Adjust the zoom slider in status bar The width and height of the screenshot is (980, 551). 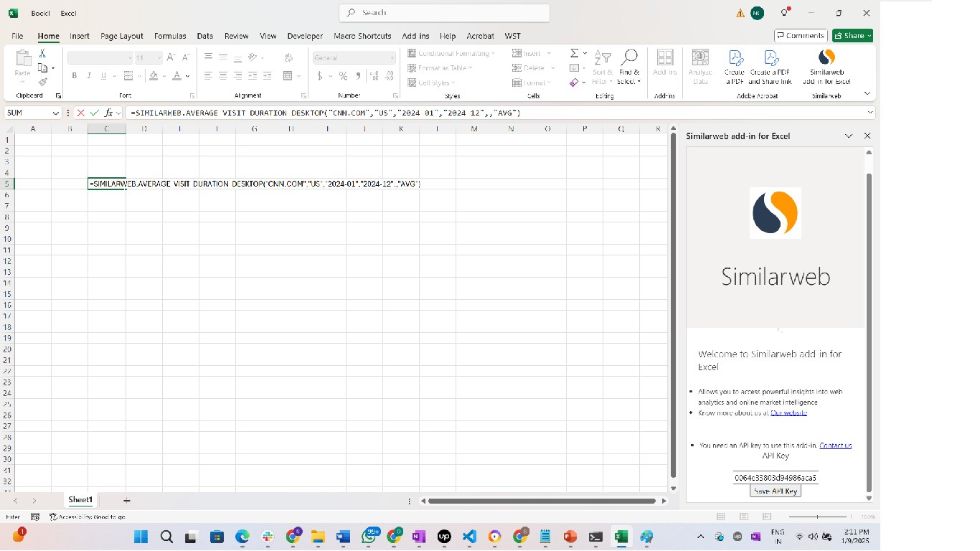817,517
